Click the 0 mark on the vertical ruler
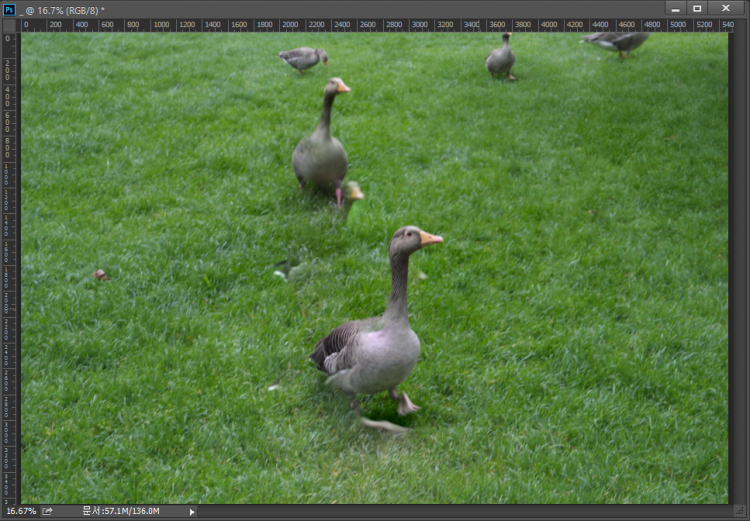The width and height of the screenshot is (750, 521). pos(9,38)
